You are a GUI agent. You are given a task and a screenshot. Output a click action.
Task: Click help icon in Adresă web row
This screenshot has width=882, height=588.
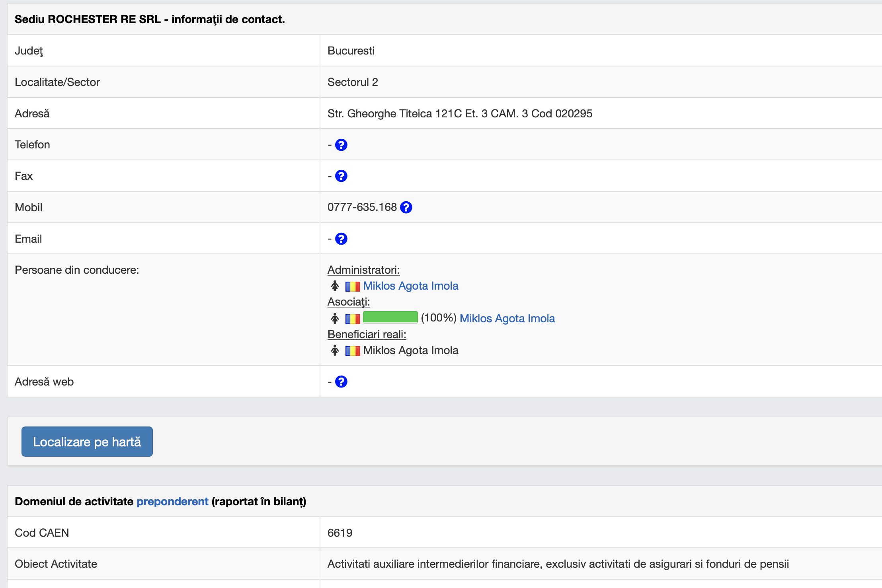coord(341,382)
